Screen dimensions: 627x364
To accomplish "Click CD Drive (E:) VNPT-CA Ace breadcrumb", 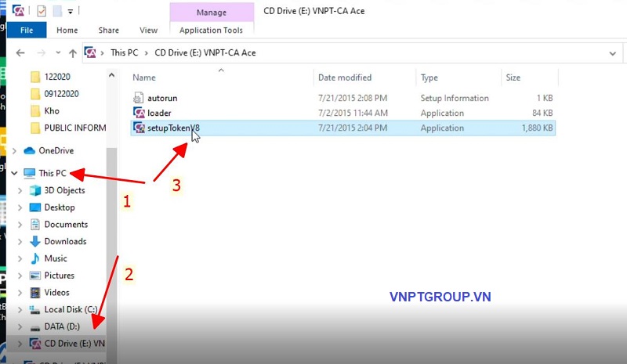I will point(205,52).
